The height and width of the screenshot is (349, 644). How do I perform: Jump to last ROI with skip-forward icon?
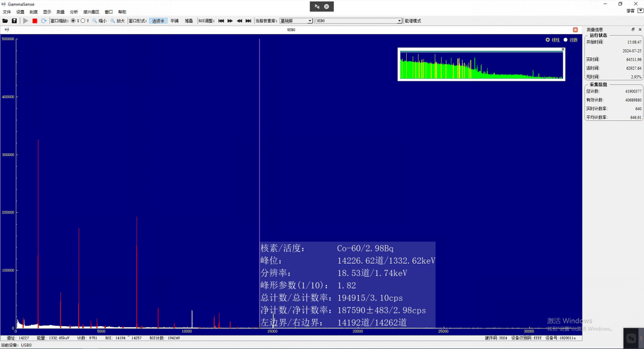249,21
